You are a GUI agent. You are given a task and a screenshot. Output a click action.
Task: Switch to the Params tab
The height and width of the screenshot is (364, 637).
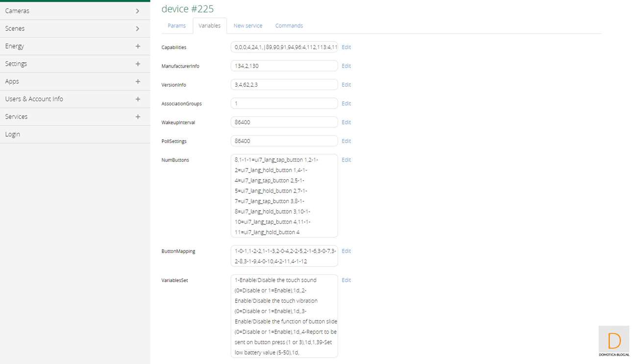pyautogui.click(x=176, y=25)
